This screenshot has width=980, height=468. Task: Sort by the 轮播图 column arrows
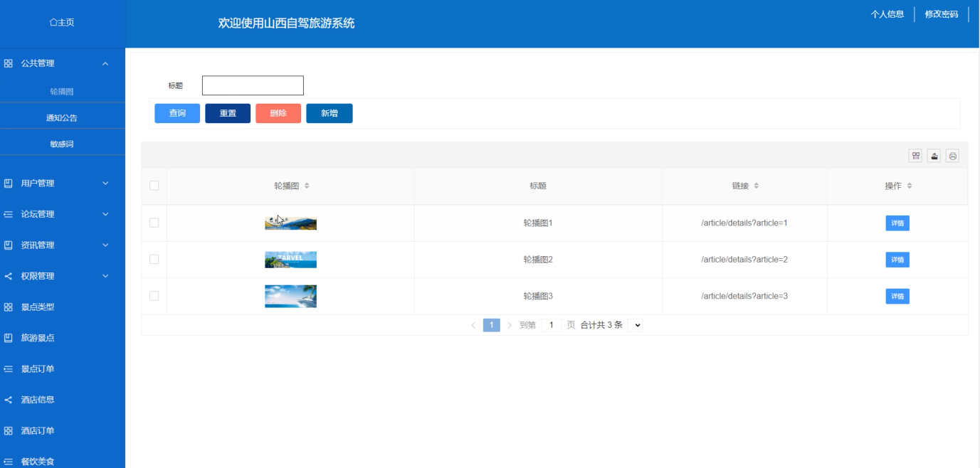point(307,186)
